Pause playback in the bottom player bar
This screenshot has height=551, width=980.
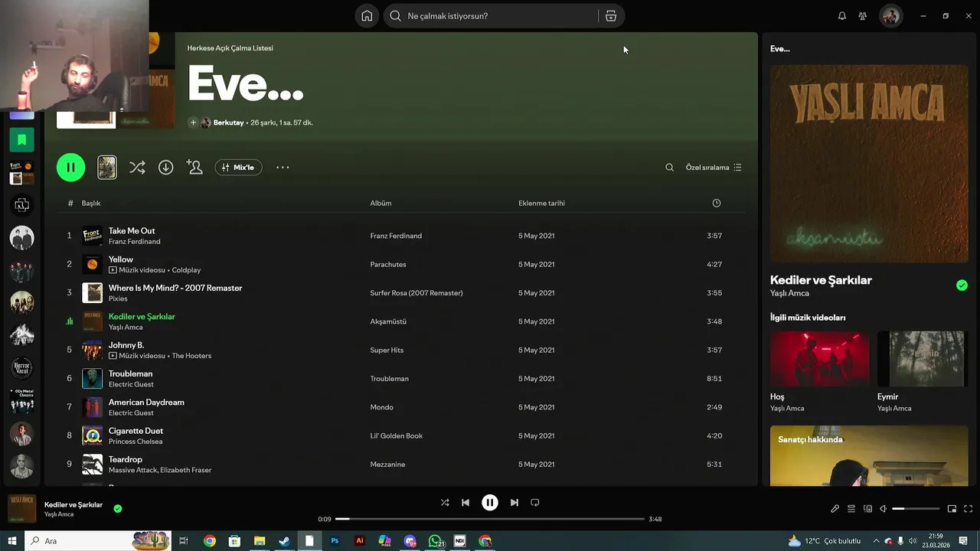(490, 503)
